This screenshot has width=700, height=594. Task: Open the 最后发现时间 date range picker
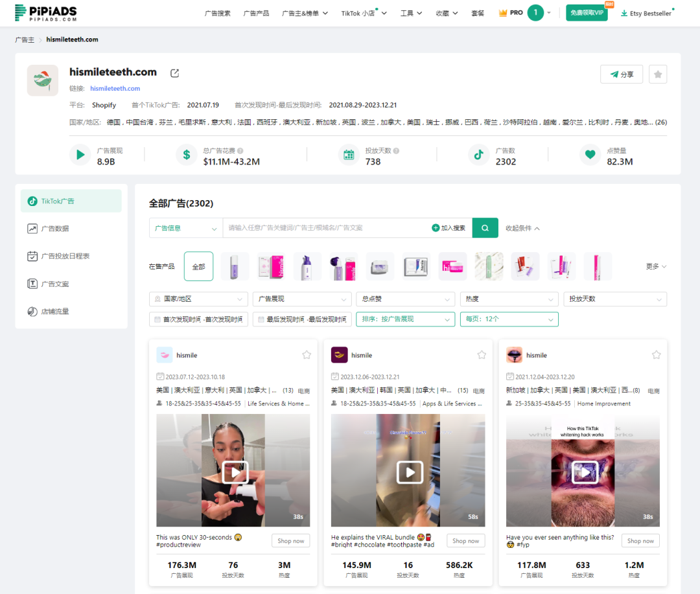[x=302, y=319]
